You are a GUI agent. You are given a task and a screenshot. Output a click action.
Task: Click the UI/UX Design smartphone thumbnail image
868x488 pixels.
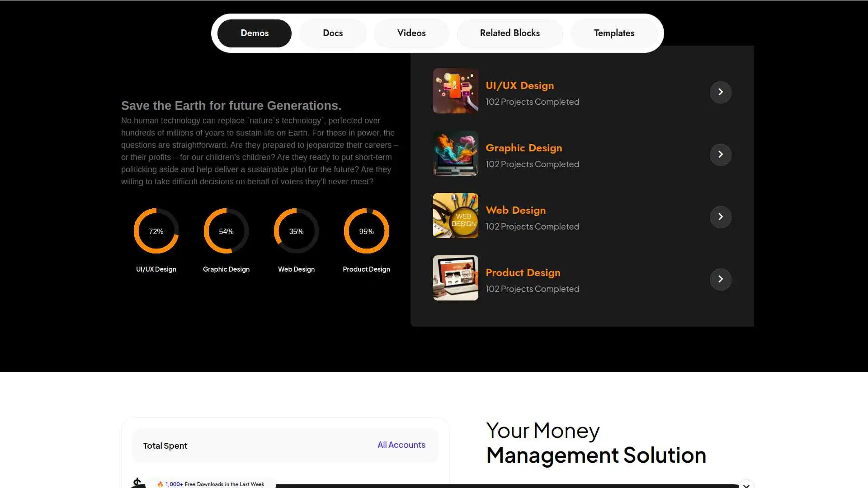point(455,90)
